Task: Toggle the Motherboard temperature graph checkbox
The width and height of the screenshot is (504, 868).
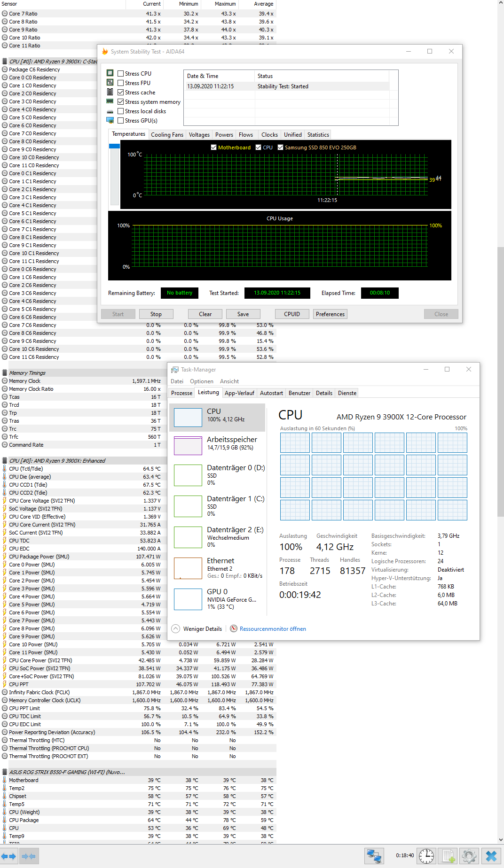Action: [214, 147]
